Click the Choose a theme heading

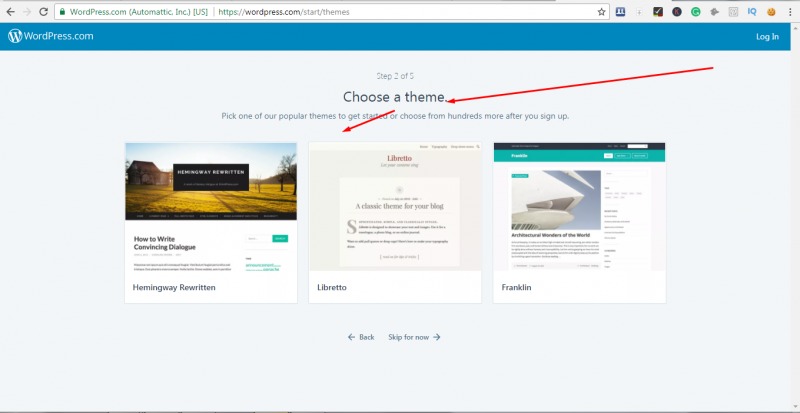(395, 96)
